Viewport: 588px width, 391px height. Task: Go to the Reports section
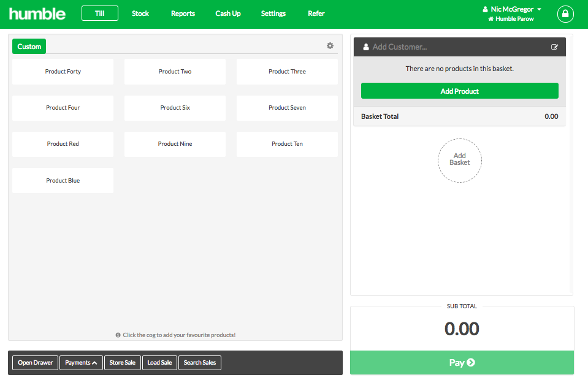[x=183, y=13]
